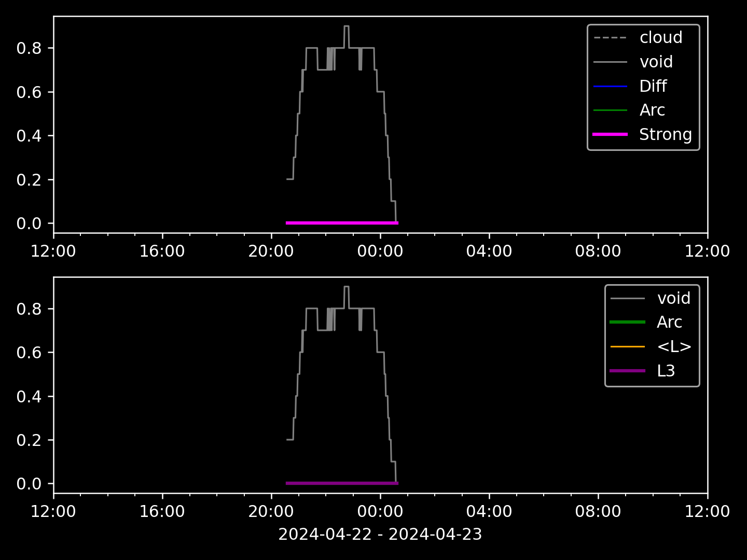Click the 0.2 y-axis label on bottom plot
The width and height of the screenshot is (747, 560).
pyautogui.click(x=29, y=440)
